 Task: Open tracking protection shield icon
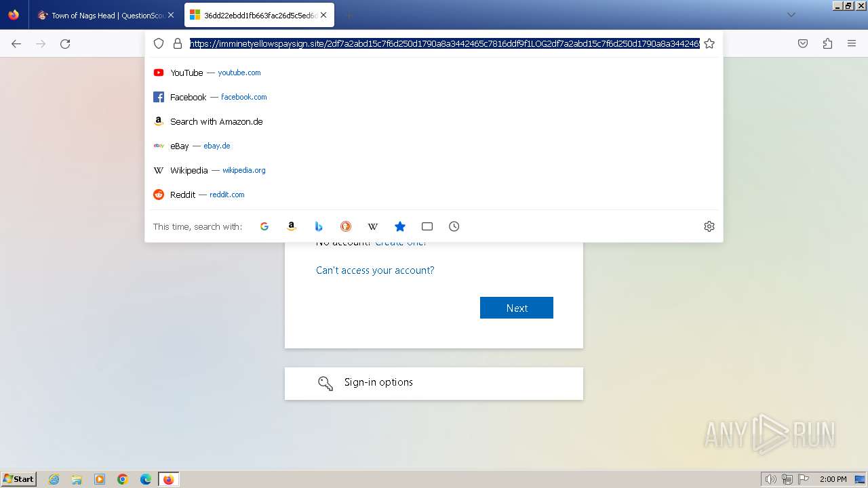[159, 43]
